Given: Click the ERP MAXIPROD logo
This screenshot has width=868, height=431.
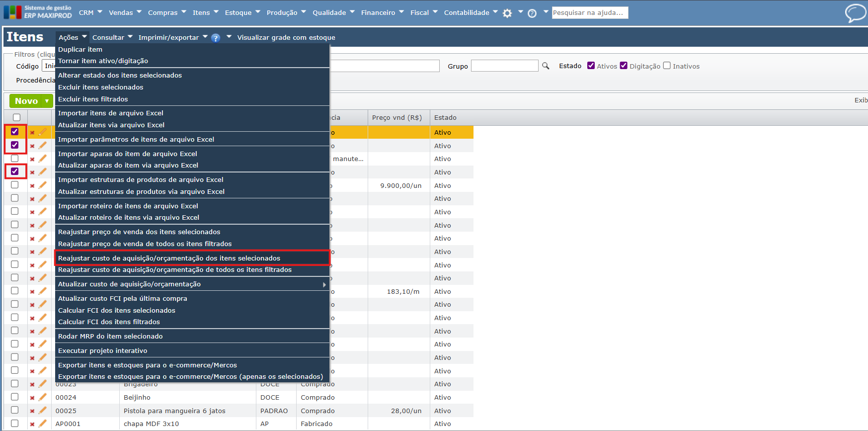Looking at the screenshot, I should click(x=37, y=12).
